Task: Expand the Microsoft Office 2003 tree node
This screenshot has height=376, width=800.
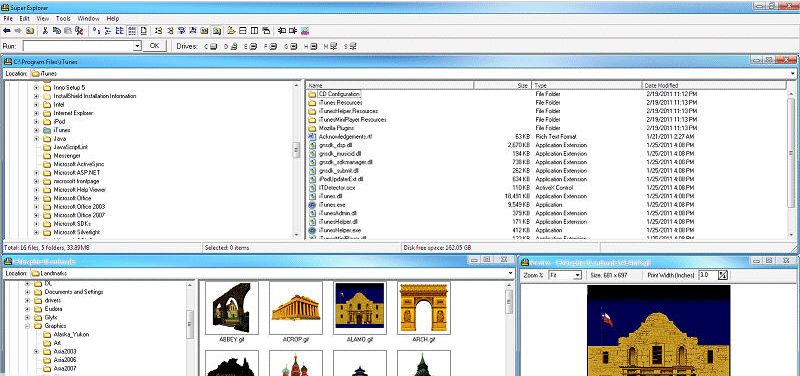Action: click(36, 207)
